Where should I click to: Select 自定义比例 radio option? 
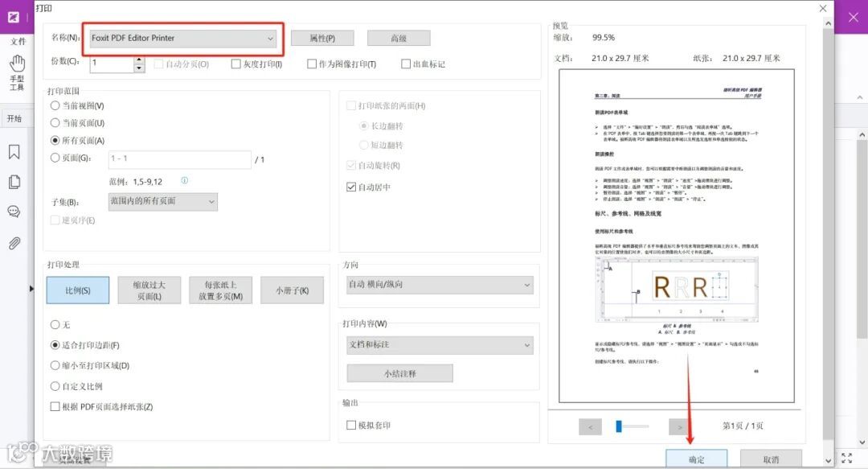[x=55, y=386]
